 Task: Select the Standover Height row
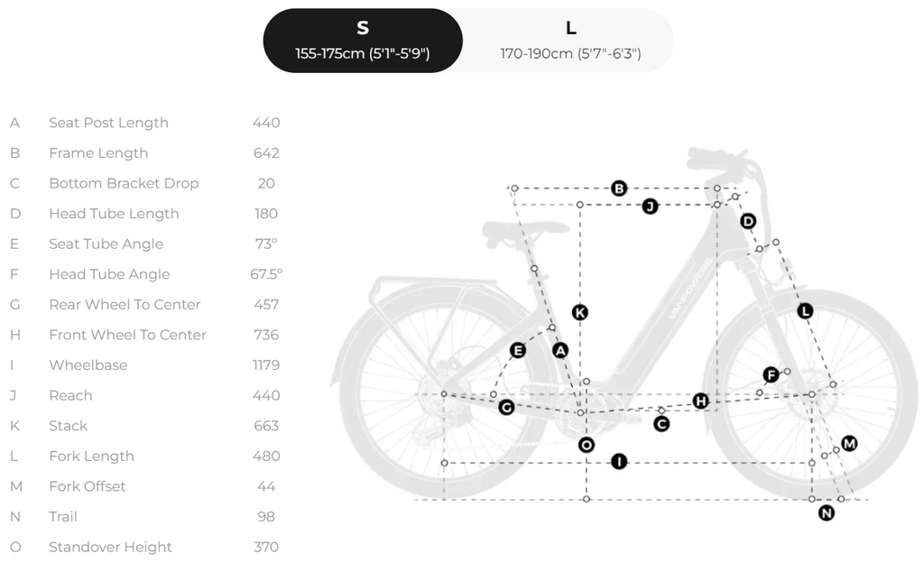(x=145, y=548)
